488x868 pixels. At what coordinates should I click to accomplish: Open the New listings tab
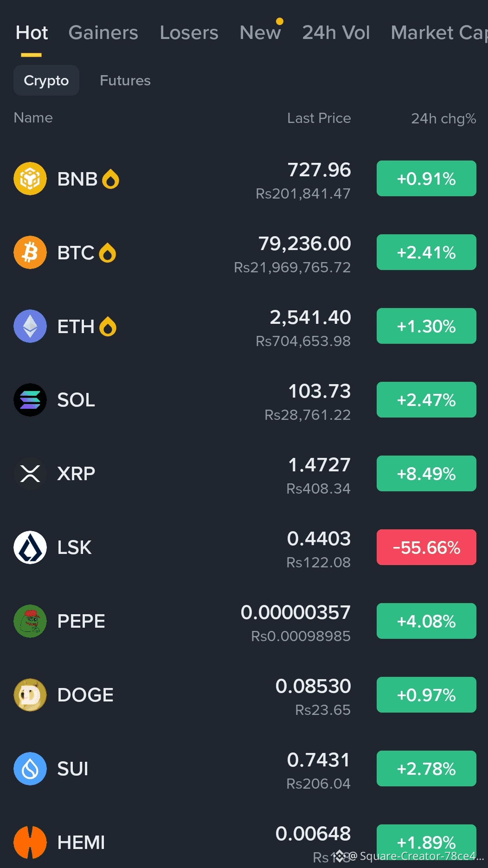coord(260,33)
